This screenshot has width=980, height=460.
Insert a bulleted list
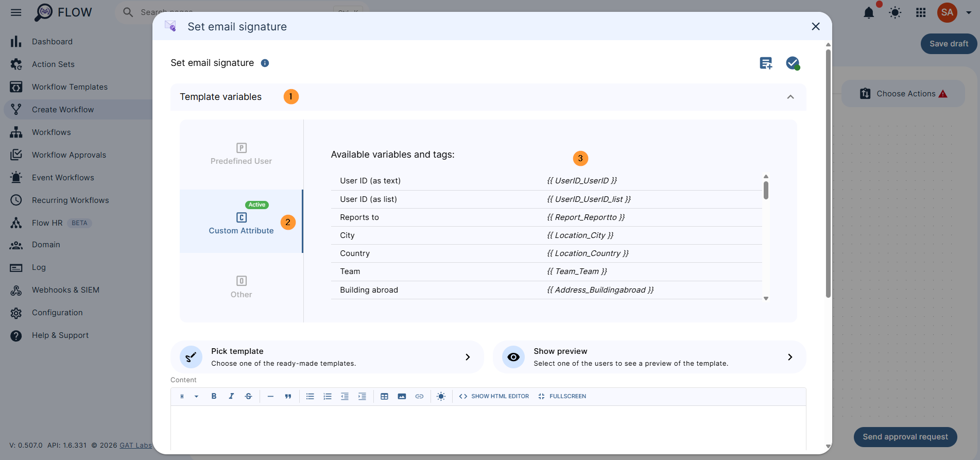[310, 397]
